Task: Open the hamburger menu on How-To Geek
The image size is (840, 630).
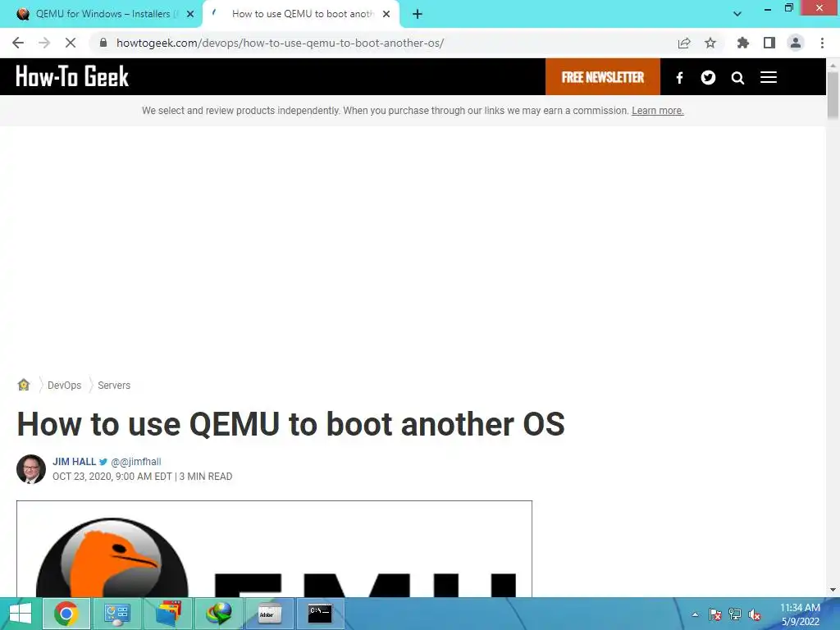Action: (768, 77)
